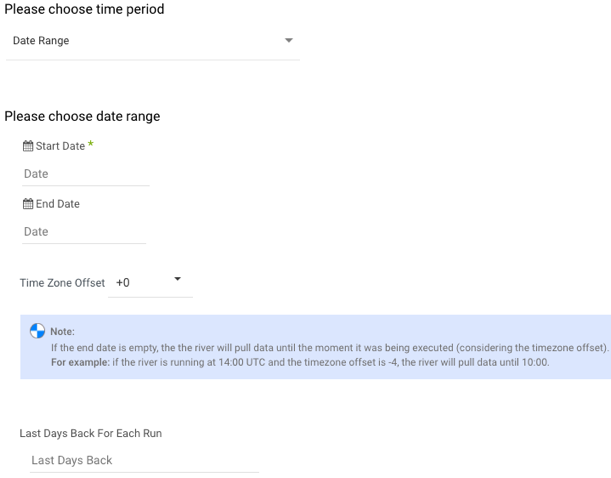Click the calendar icon beside End Date
This screenshot has height=478, width=611.
(28, 204)
